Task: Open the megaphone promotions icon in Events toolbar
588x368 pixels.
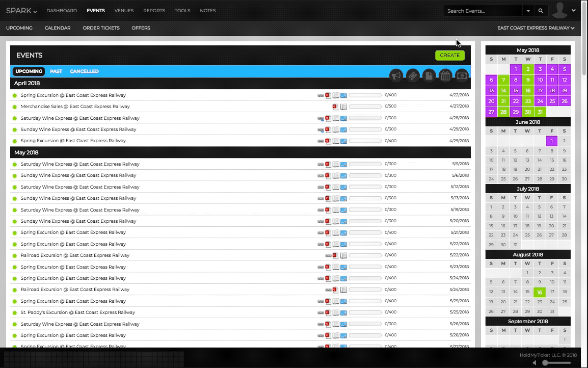Action: (x=396, y=75)
